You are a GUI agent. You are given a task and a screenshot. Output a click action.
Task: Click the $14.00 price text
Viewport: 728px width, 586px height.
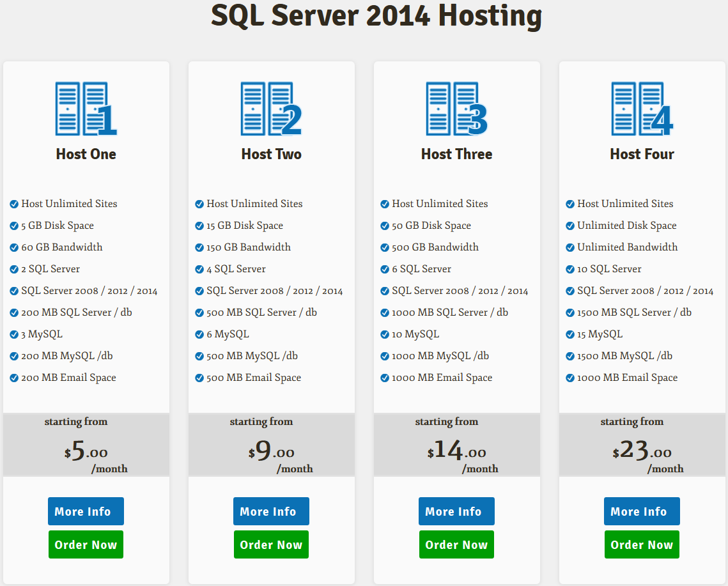click(457, 451)
